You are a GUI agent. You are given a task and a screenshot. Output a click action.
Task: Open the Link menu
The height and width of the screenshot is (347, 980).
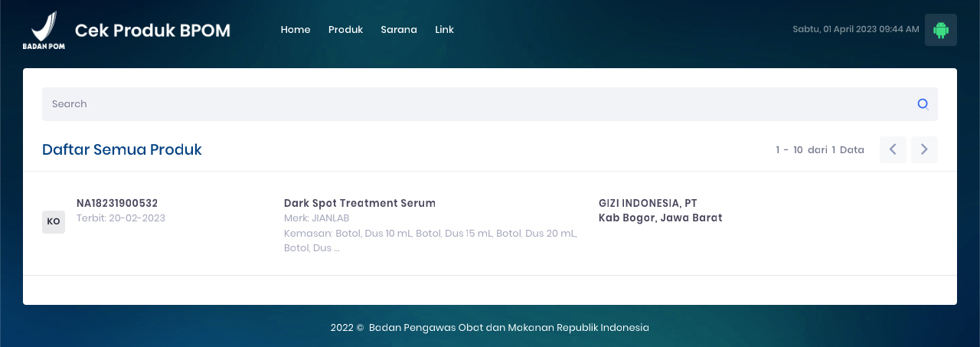(444, 30)
